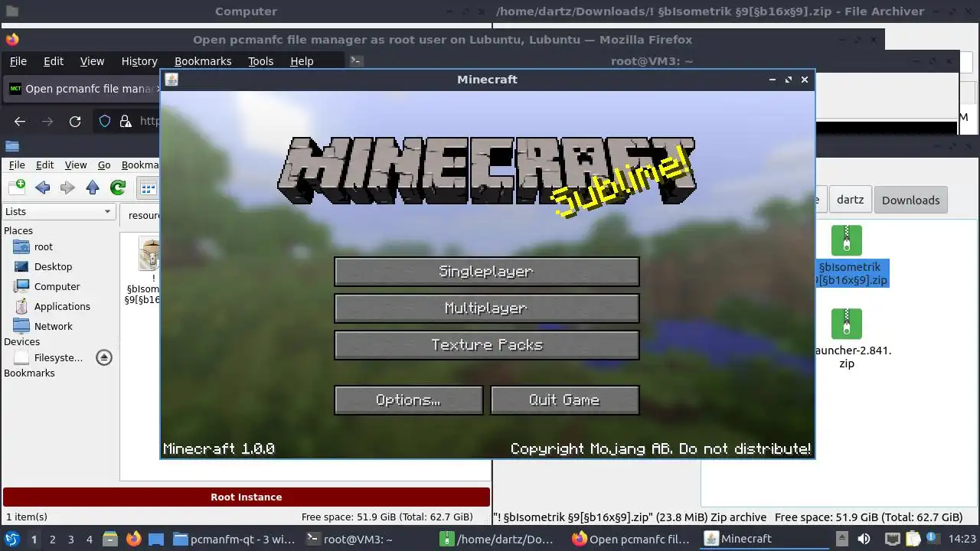Go forward in pcmanfm file manager
The image size is (980, 551).
point(67,187)
